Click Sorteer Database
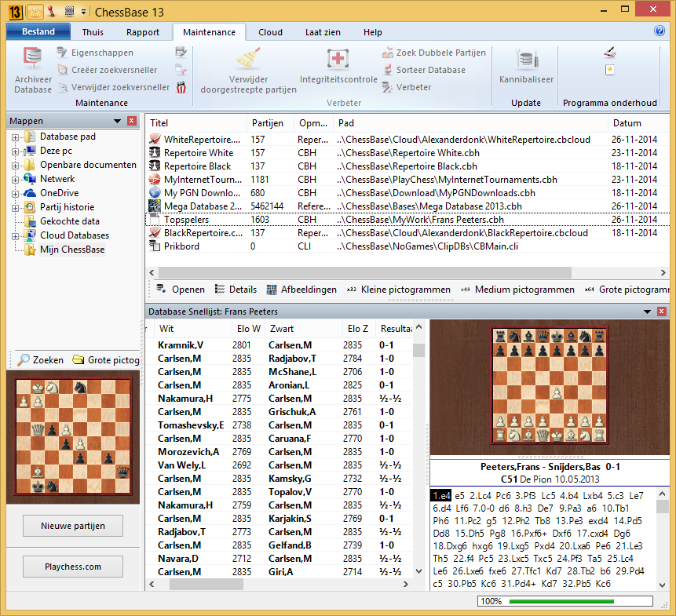Screen dimensions: 676x616 [x=425, y=70]
